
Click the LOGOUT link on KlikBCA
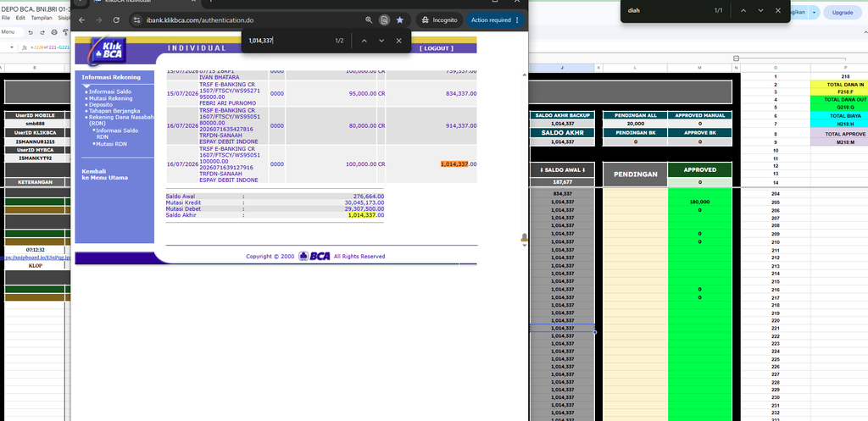(x=437, y=48)
